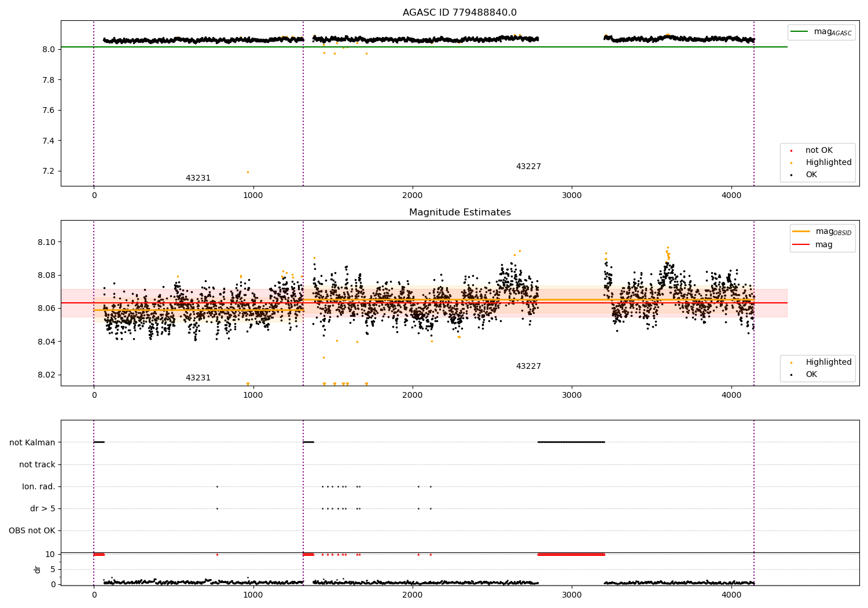This screenshot has width=868, height=608.
Task: Click the 'dr' axis label of the bottom plot
Action: click(x=38, y=570)
